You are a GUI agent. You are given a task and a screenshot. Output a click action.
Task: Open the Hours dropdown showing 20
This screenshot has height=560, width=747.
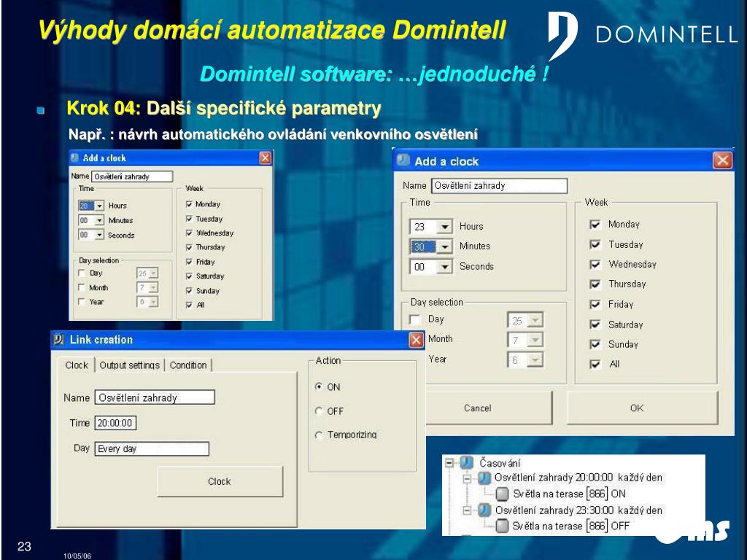99,206
